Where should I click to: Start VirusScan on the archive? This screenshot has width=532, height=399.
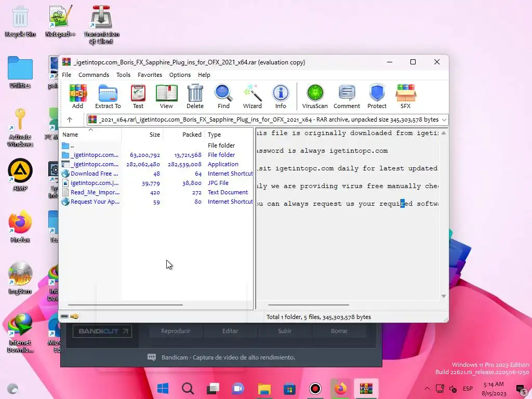point(315,96)
